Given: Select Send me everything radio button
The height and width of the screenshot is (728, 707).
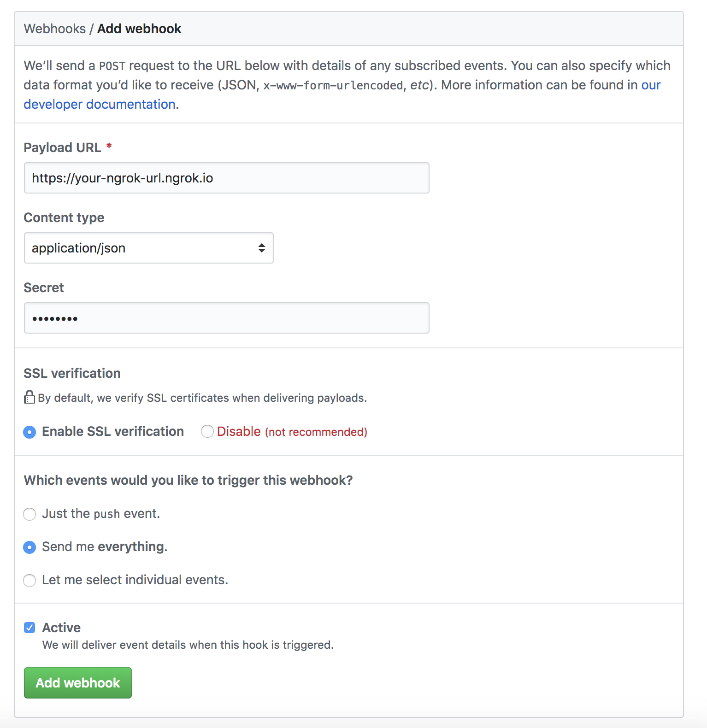Looking at the screenshot, I should [29, 547].
